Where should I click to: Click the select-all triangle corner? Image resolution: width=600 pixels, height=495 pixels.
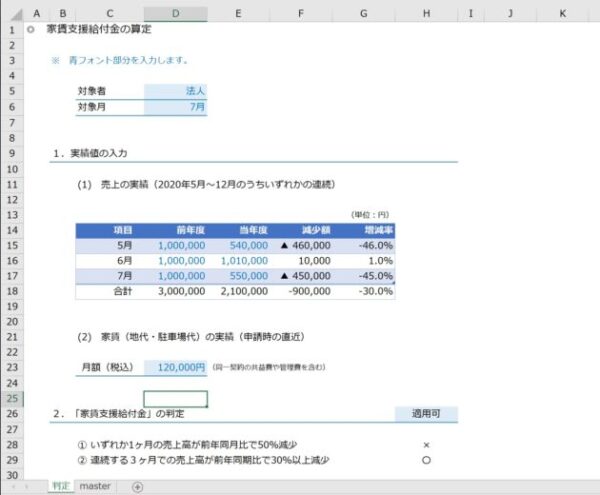tap(16, 14)
